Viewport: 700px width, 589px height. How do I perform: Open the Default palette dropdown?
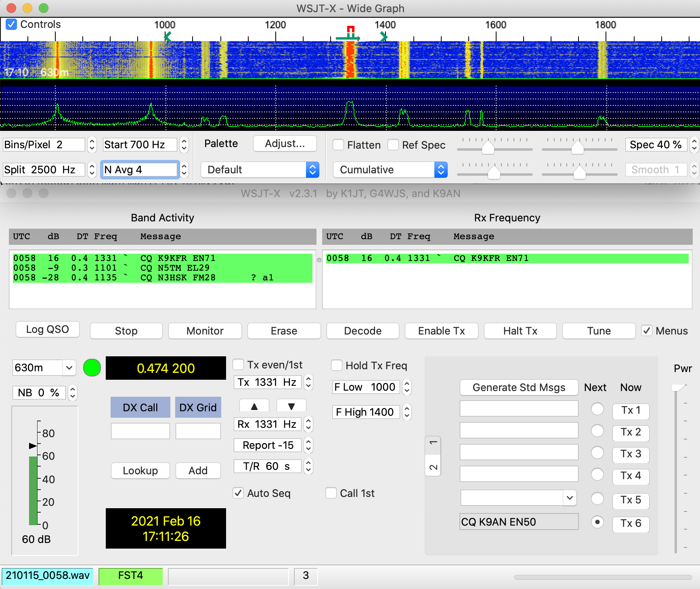coord(260,170)
